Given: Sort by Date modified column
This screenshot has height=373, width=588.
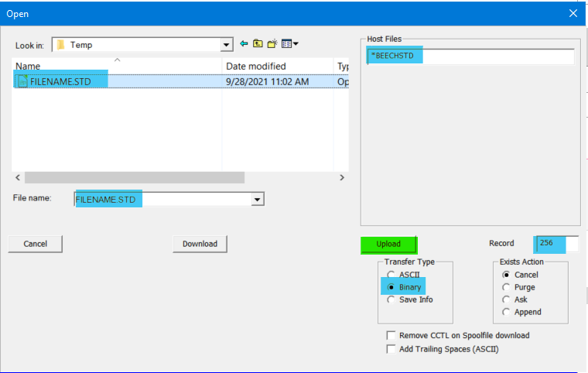Looking at the screenshot, I should tap(255, 67).
